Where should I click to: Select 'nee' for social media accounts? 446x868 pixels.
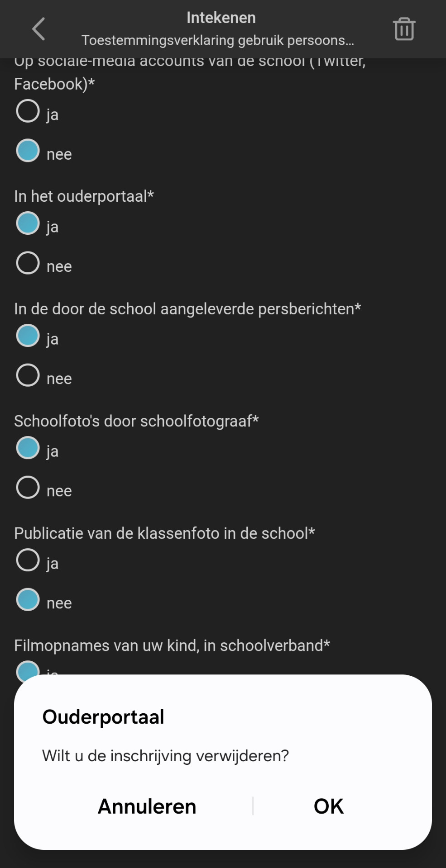28,151
